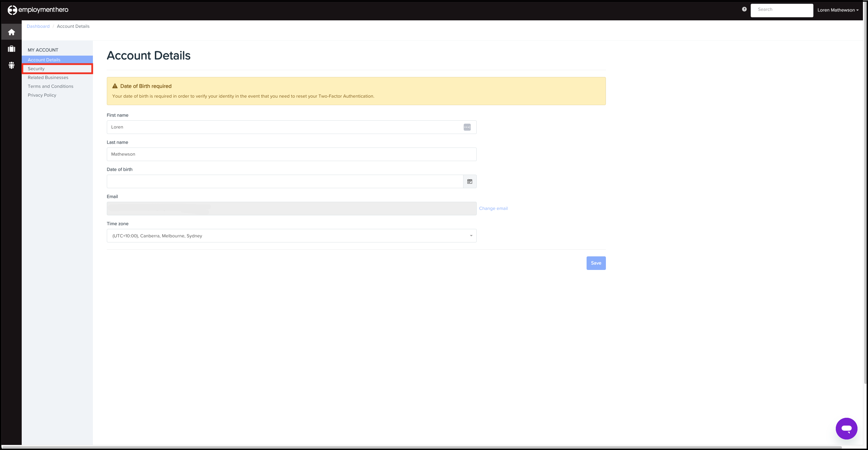Click inside the Search box
This screenshot has width=868, height=450.
pyautogui.click(x=782, y=9)
